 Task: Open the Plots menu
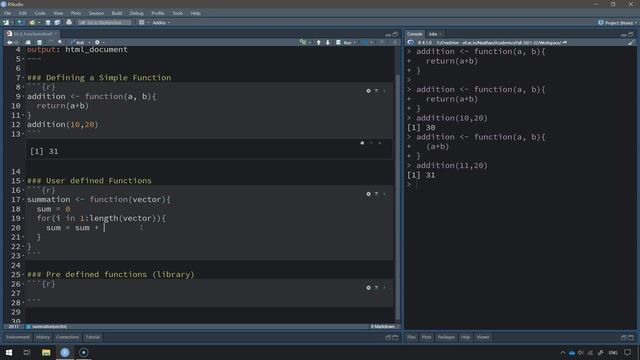click(x=76, y=13)
